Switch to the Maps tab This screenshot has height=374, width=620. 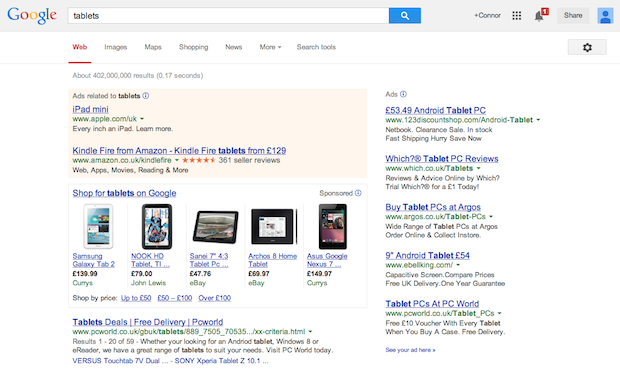153,47
